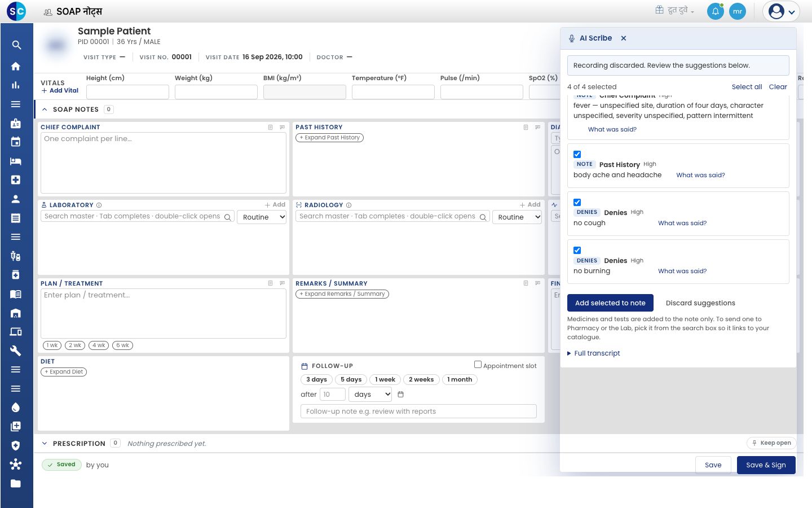Toggle the Keep open pin button
Screen dimensions: 812x508
click(771, 443)
